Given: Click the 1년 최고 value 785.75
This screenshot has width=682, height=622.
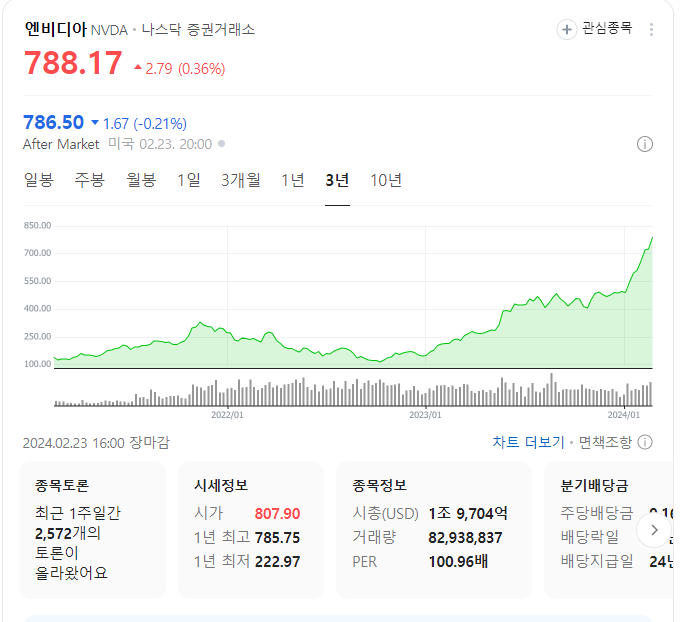Looking at the screenshot, I should (x=277, y=538).
